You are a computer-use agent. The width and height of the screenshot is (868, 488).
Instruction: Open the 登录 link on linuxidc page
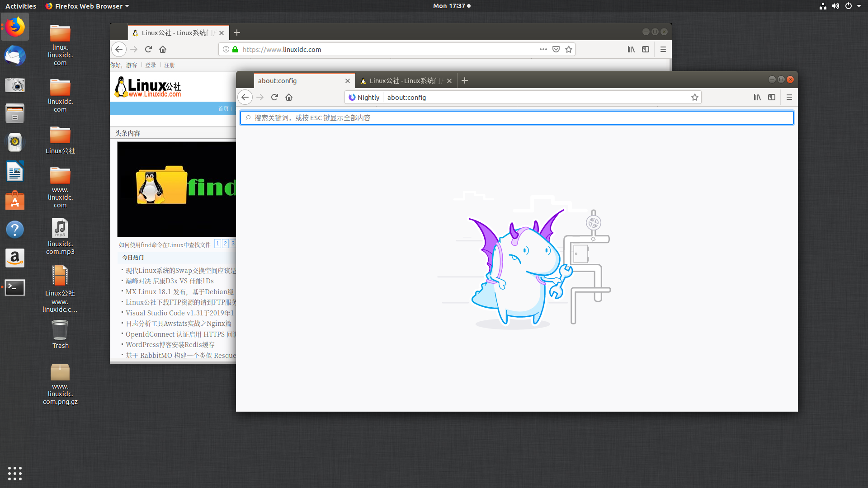pos(151,65)
